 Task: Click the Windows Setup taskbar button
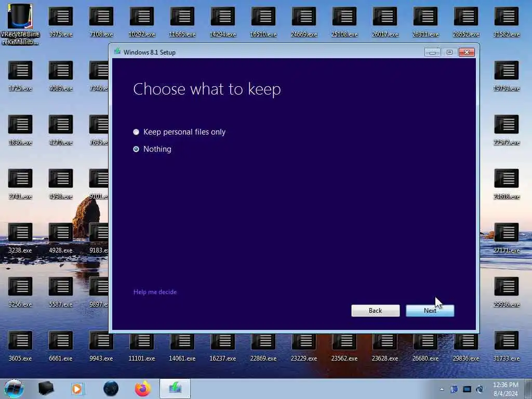tap(175, 389)
